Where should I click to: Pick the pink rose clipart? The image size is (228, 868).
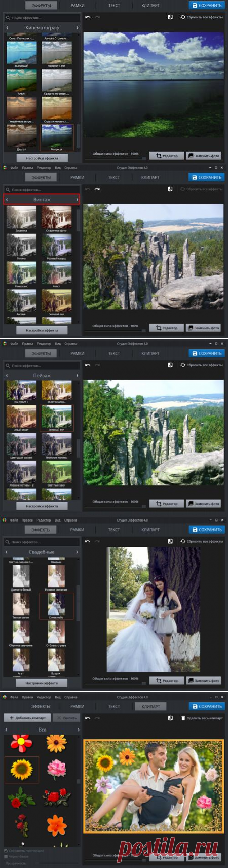[57, 770]
